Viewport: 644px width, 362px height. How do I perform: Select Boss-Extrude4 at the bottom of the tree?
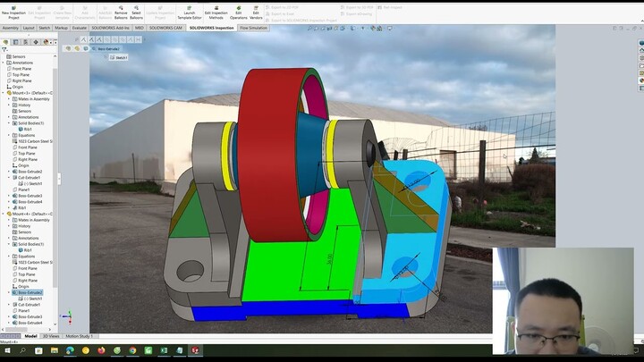[x=27, y=323]
